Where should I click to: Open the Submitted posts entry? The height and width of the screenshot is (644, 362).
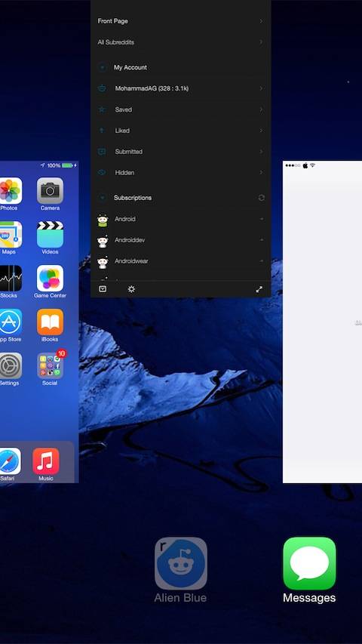(180, 152)
